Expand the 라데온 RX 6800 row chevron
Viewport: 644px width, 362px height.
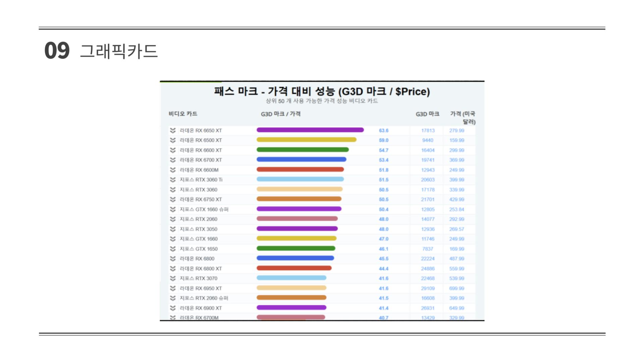173,259
